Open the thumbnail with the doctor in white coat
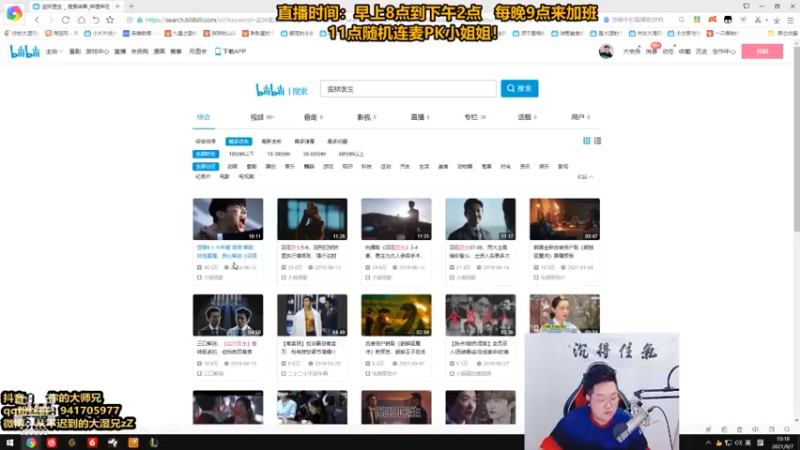The width and height of the screenshot is (800, 450). pyautogui.click(x=312, y=315)
